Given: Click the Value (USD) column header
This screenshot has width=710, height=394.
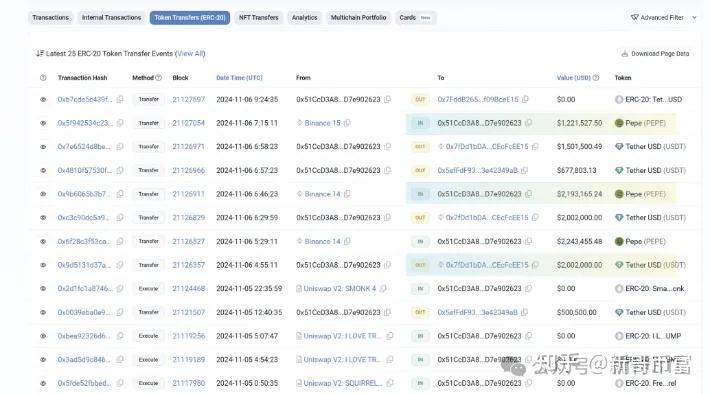Looking at the screenshot, I should click(x=574, y=78).
